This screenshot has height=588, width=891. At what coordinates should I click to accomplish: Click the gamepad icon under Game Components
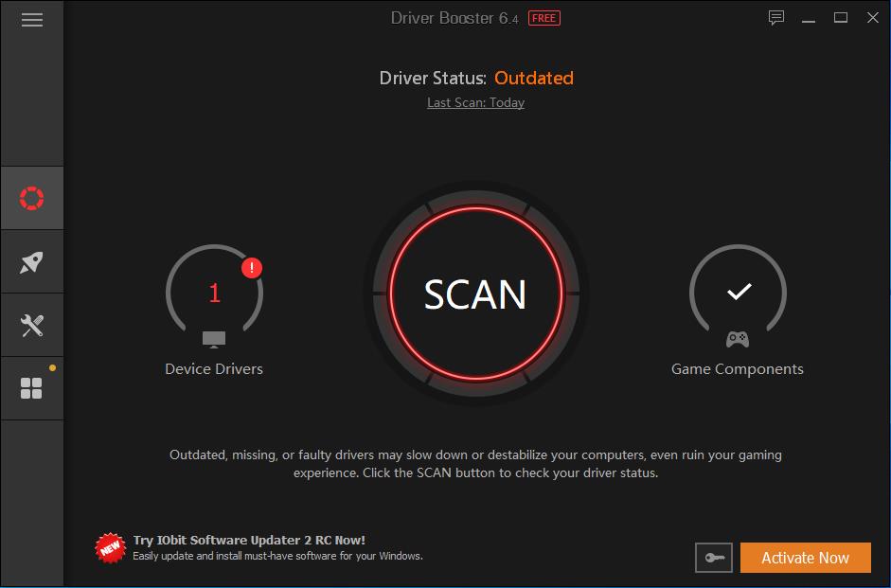point(738,340)
